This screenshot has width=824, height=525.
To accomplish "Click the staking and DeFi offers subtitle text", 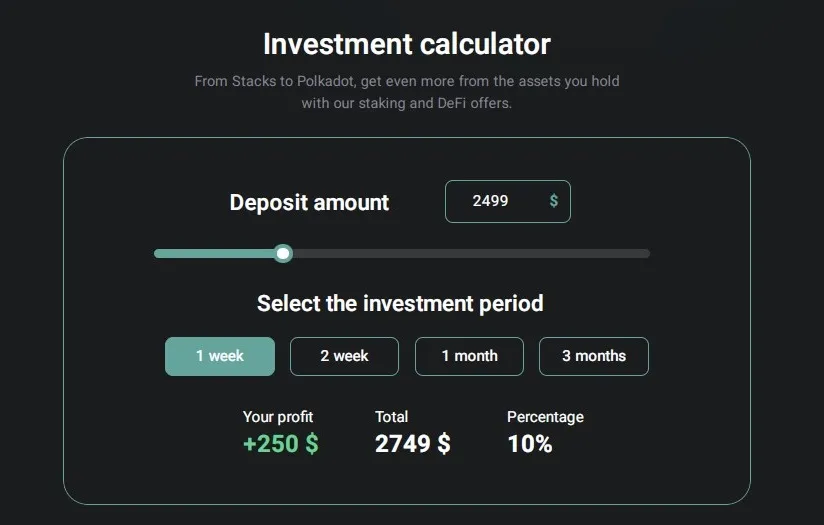I will click(406, 103).
